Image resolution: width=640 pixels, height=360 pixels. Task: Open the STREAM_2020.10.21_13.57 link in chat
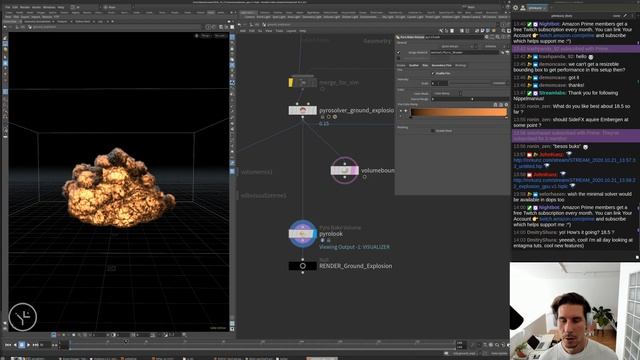click(575, 163)
